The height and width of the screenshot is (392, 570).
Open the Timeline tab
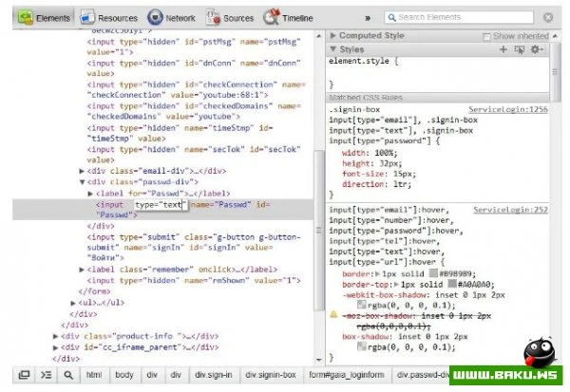[288, 17]
